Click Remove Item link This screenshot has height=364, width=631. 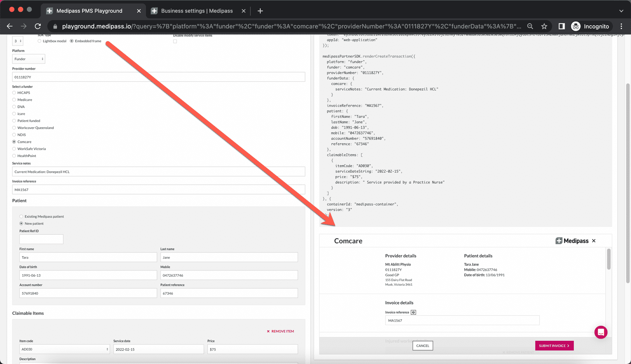280,331
